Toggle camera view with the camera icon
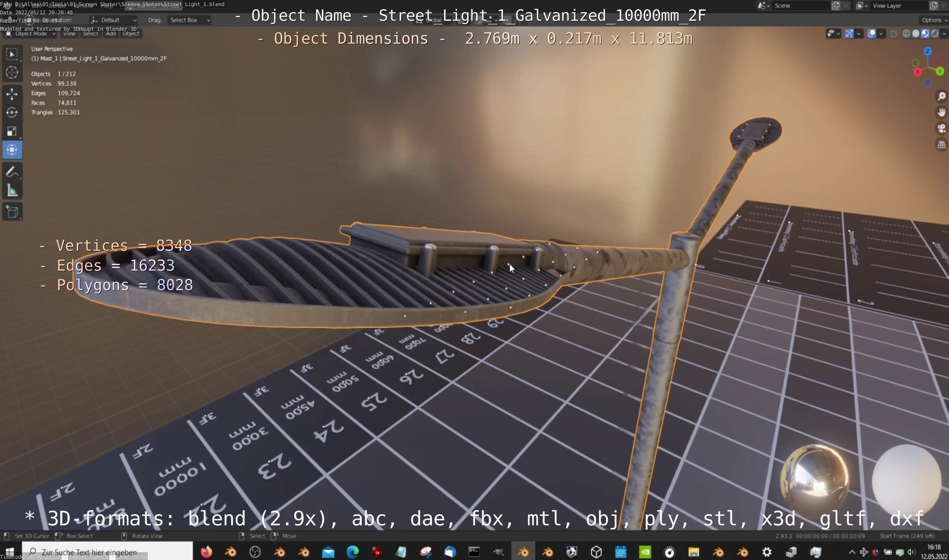The height and width of the screenshot is (560, 949). (x=941, y=129)
